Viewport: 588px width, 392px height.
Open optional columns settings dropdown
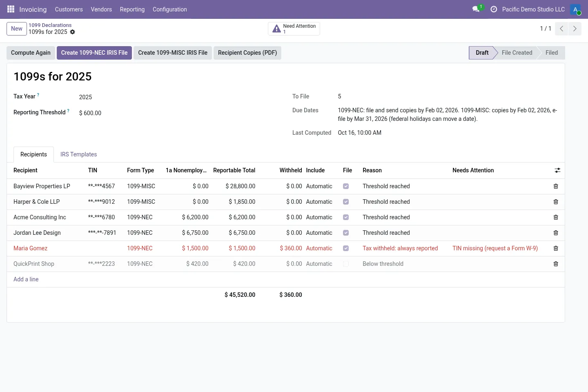(557, 170)
